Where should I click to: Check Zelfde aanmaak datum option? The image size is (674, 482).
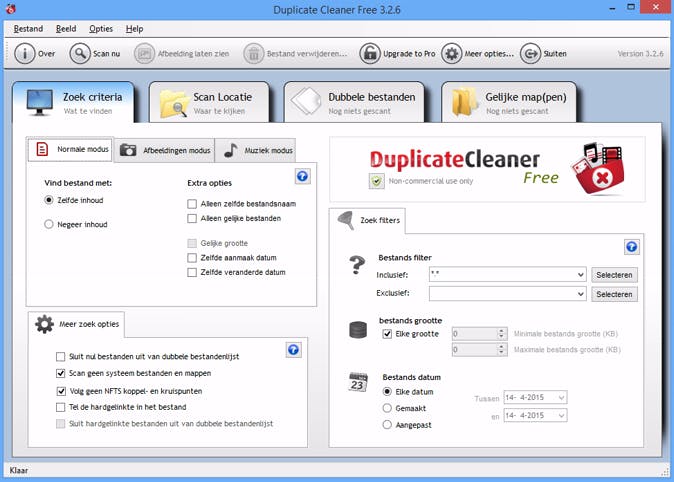click(x=192, y=258)
